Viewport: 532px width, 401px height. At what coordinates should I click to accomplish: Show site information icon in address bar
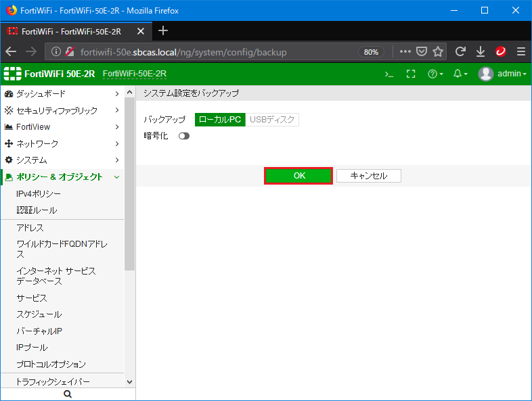[x=56, y=52]
